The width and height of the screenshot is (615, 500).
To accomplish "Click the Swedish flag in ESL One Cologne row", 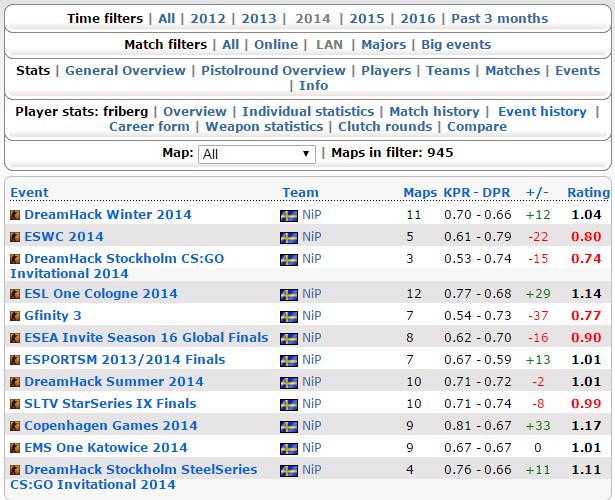I will pyautogui.click(x=289, y=295).
